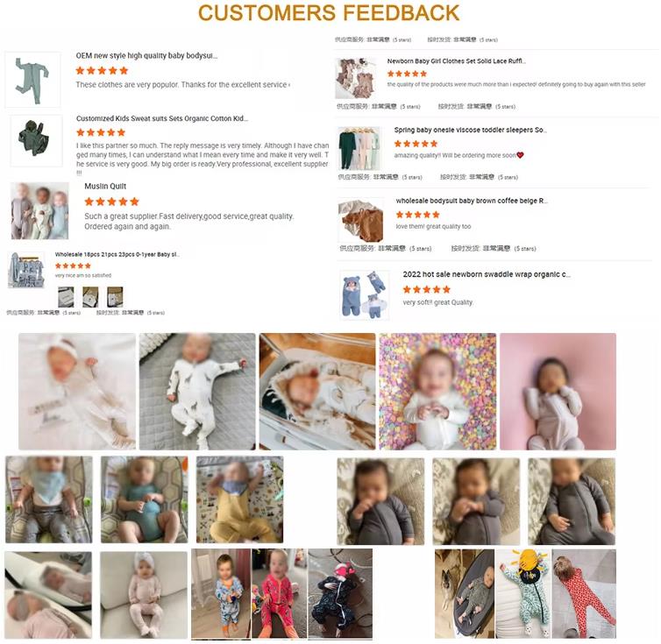This screenshot has width=661, height=644.
Task: Open the brown coffee beige bodysuit thumbnail
Action: point(361,220)
